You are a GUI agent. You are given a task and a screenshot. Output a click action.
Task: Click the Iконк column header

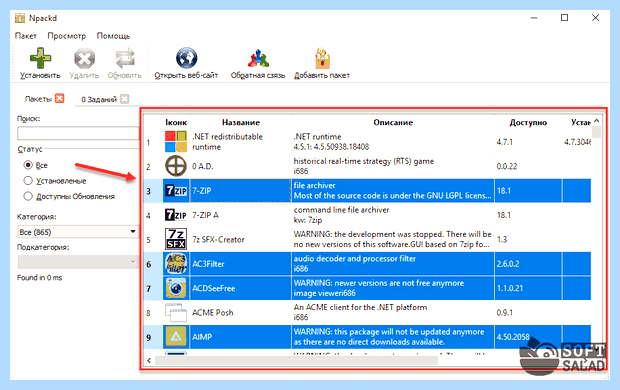176,123
